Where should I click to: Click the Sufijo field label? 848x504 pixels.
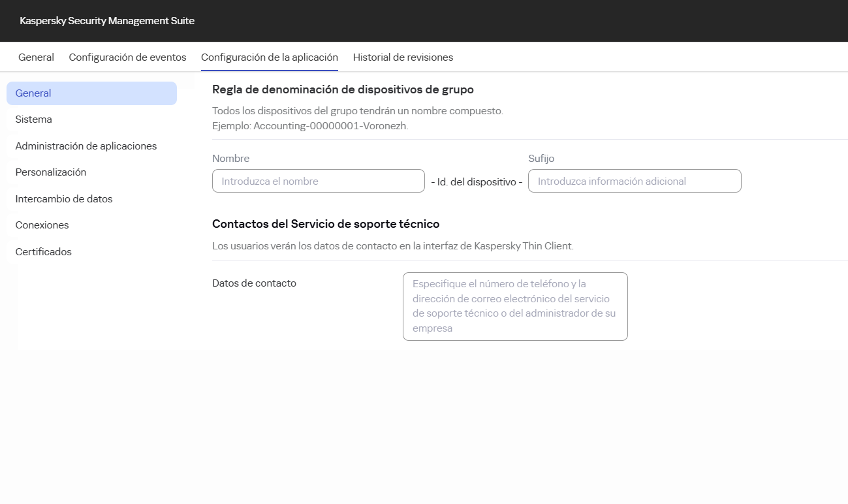click(540, 159)
